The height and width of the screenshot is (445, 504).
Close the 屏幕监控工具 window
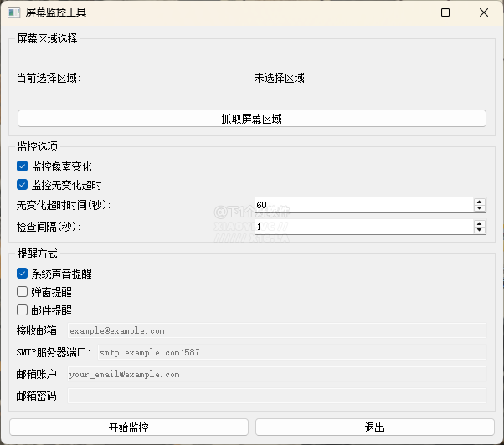pyautogui.click(x=484, y=13)
